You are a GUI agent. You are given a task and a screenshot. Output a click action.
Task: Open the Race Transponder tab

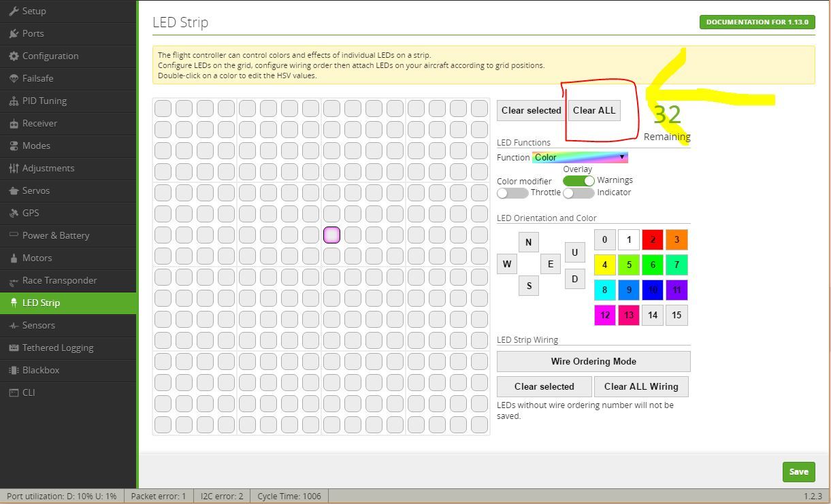68,280
